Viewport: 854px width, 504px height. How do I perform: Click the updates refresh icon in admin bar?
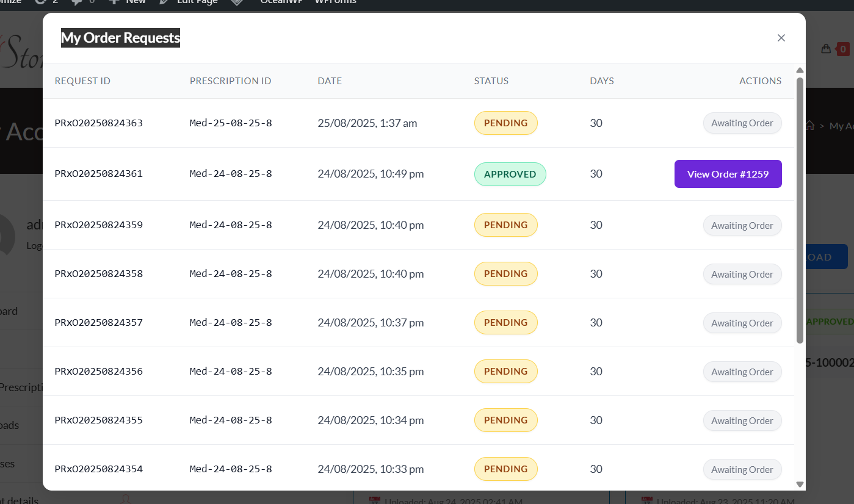click(41, 2)
